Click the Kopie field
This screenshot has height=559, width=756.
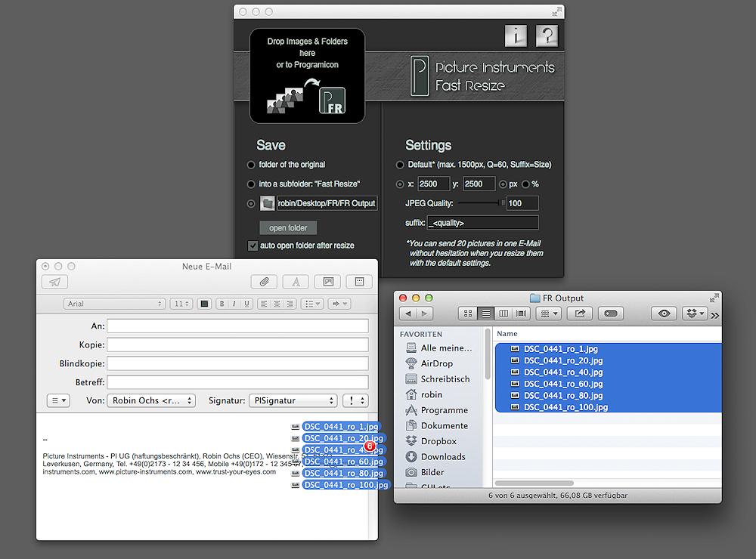[x=237, y=344]
